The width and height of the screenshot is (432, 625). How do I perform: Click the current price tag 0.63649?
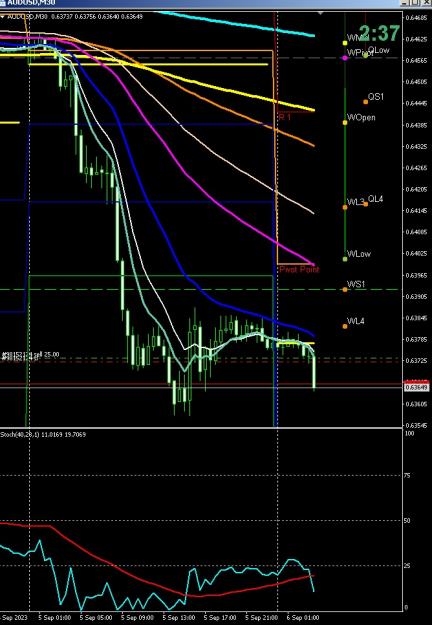click(x=417, y=387)
